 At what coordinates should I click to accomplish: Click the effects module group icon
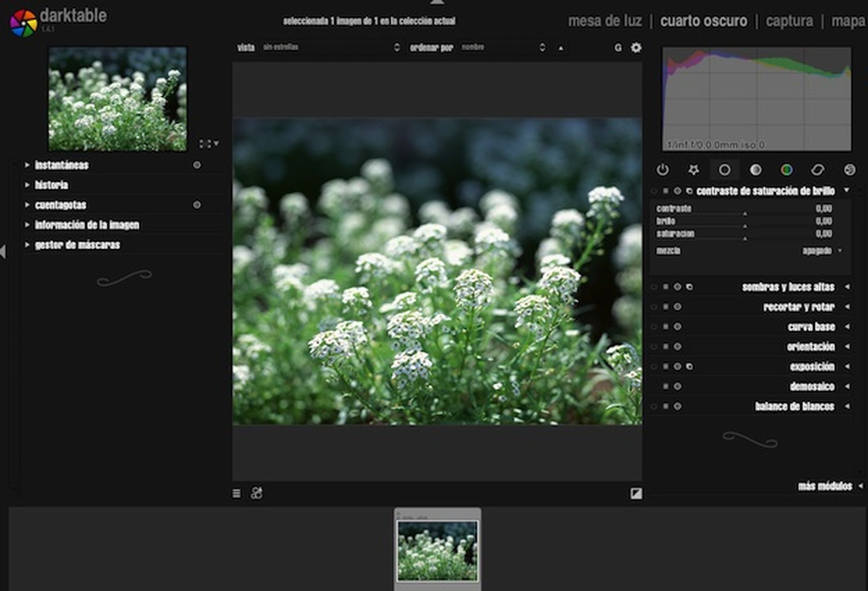850,169
